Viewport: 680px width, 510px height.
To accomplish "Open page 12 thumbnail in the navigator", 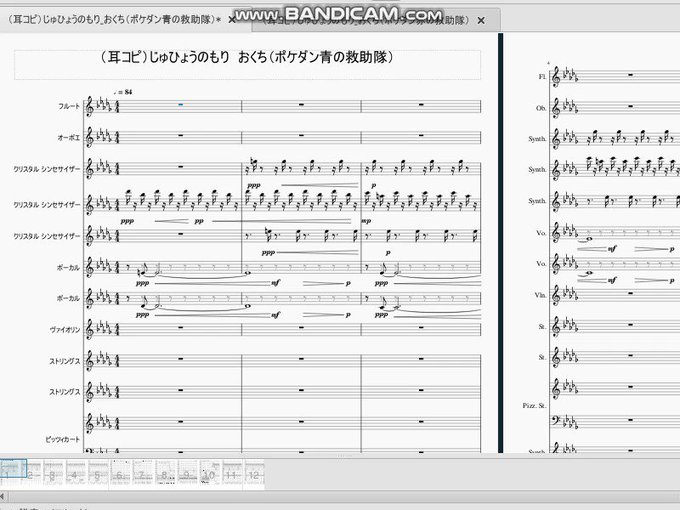I will [x=255, y=474].
